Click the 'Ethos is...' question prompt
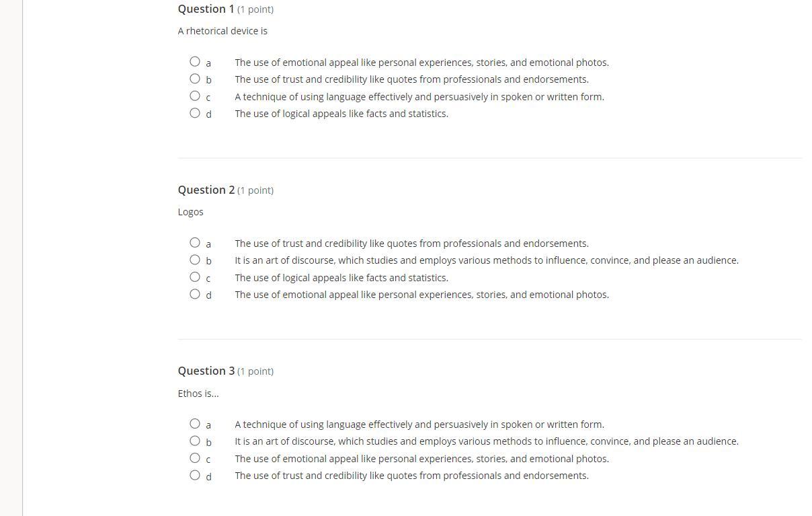This screenshot has height=516, width=812. pos(198,394)
